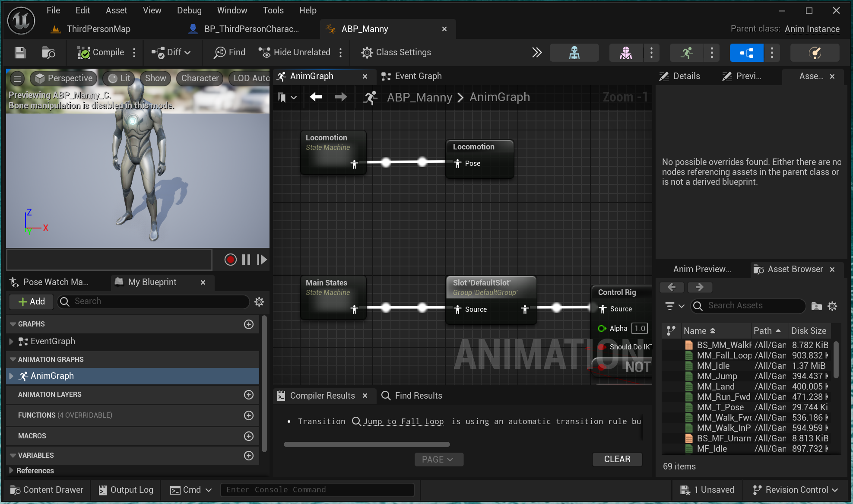Open graph bookmarks dropdown
The width and height of the screenshot is (853, 504).
287,98
